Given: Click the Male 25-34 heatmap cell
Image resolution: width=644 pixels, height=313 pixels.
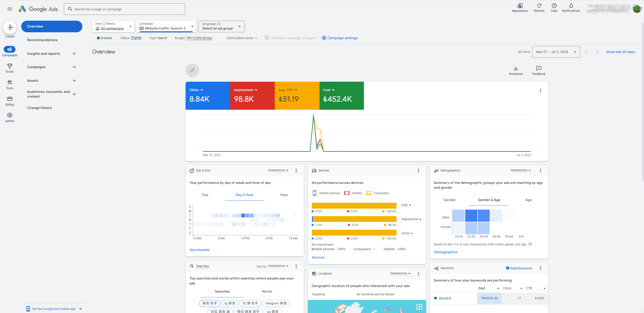Looking at the screenshot, I should [471, 216].
